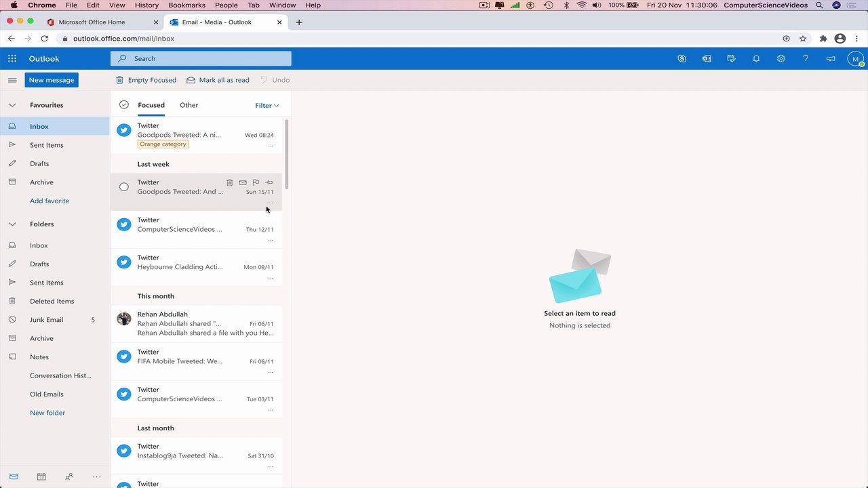This screenshot has width=868, height=488.
Task: Open the Help question mark
Action: [806, 58]
